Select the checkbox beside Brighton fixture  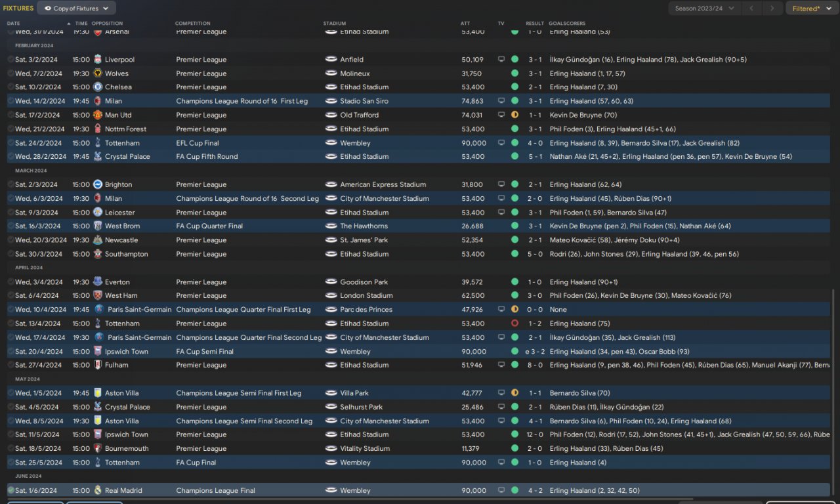pyautogui.click(x=11, y=184)
